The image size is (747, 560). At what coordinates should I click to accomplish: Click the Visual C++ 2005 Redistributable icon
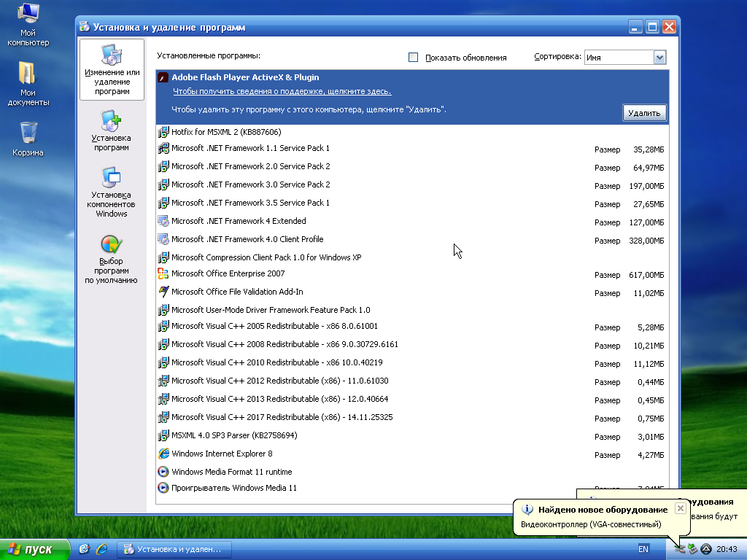(163, 326)
